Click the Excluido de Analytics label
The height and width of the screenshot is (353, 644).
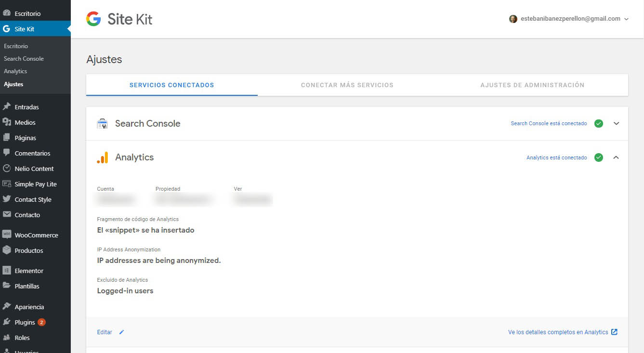(x=122, y=280)
